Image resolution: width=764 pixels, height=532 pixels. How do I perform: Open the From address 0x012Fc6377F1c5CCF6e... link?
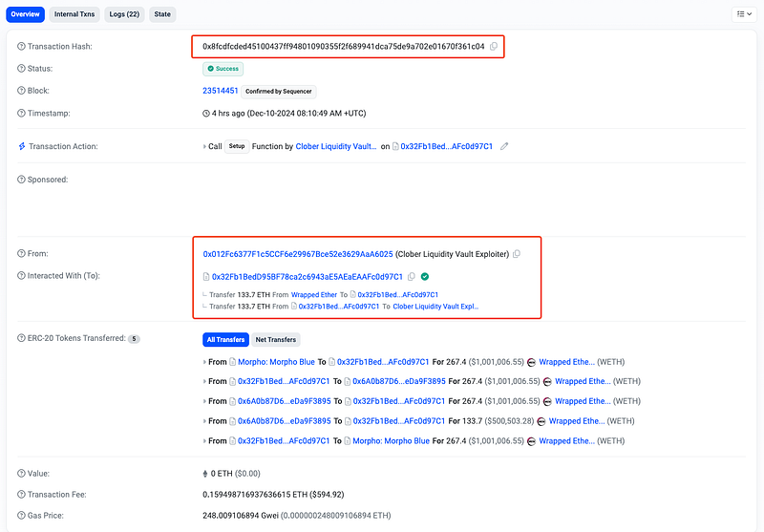(297, 254)
